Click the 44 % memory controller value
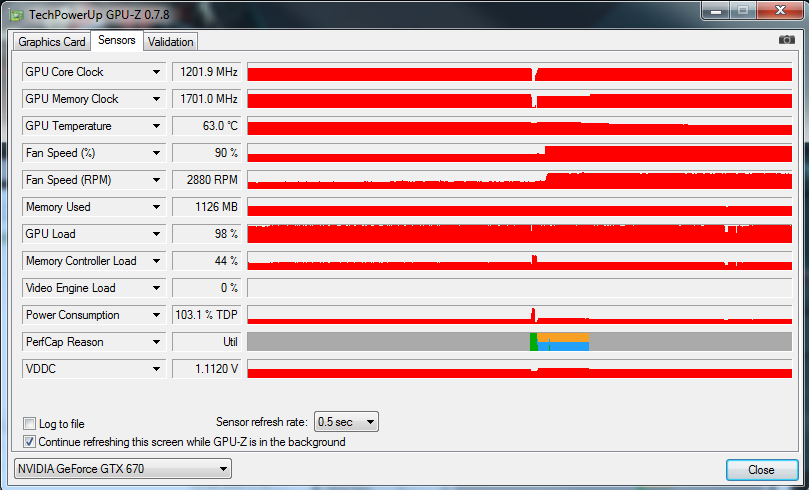Image resolution: width=809 pixels, height=490 pixels. point(206,261)
